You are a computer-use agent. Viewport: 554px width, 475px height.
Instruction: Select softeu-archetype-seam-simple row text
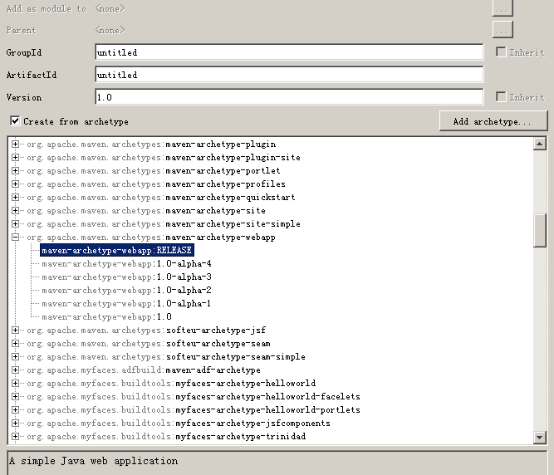coord(166,357)
